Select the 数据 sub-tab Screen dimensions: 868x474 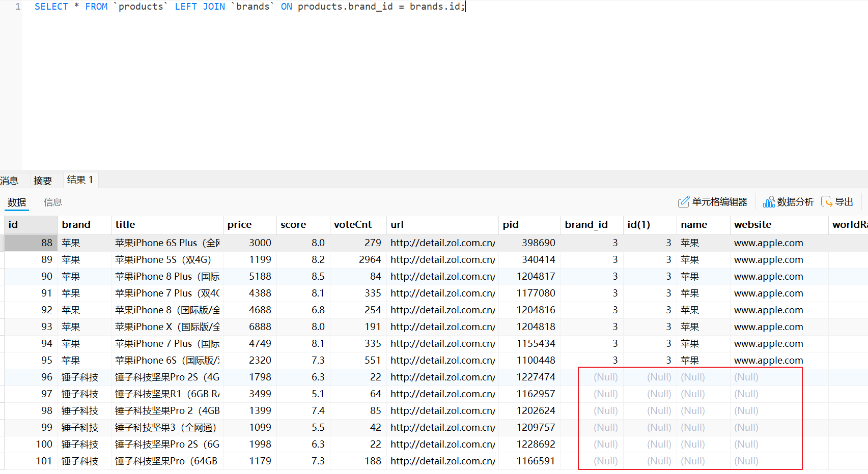[17, 202]
